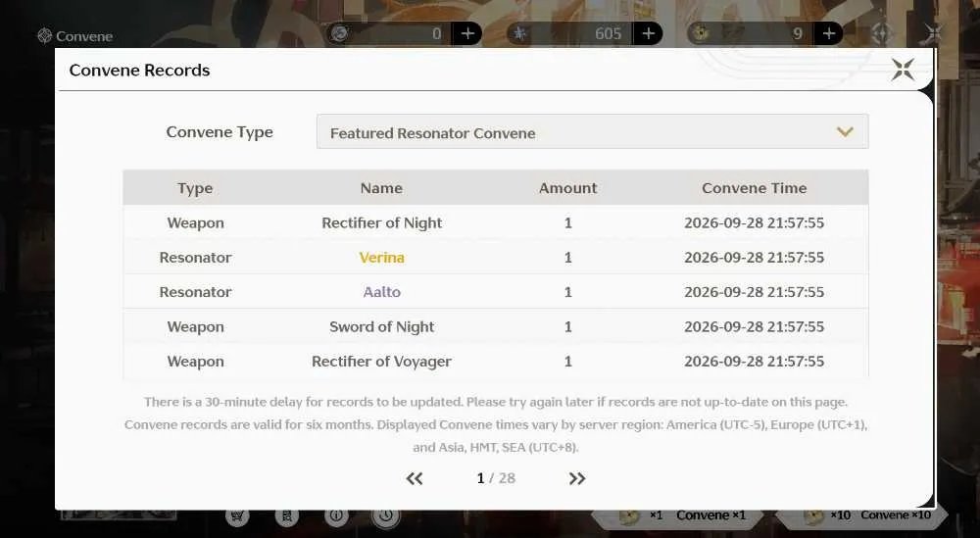
Task: Click Weapon type cell in Rectifier of Night row
Action: click(x=196, y=223)
